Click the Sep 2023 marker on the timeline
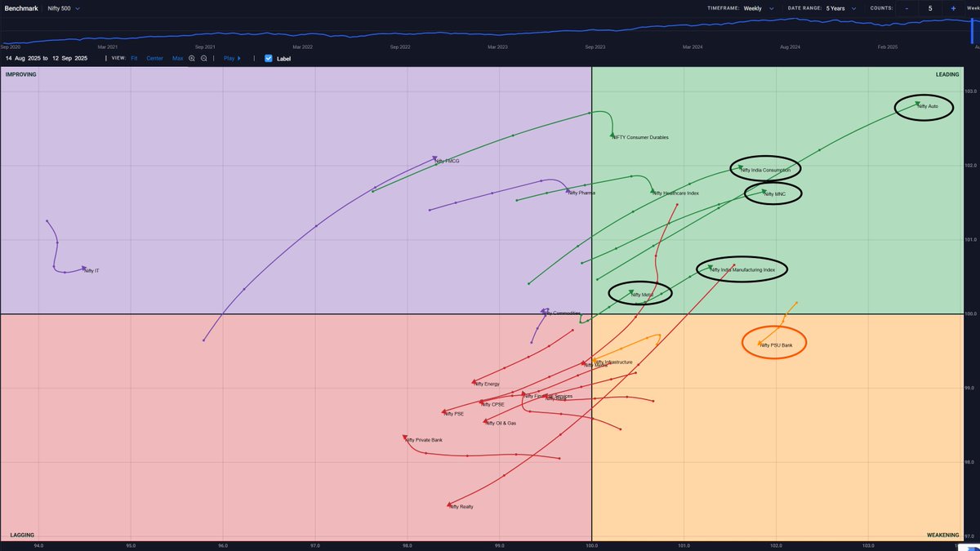Viewport: 980px width, 551px height. point(594,47)
